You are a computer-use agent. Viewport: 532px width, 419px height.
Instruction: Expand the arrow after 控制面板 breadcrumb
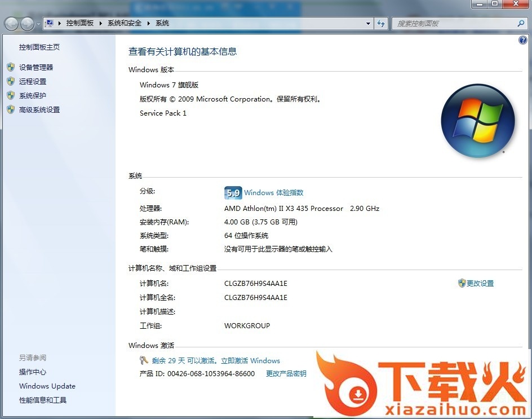101,23
